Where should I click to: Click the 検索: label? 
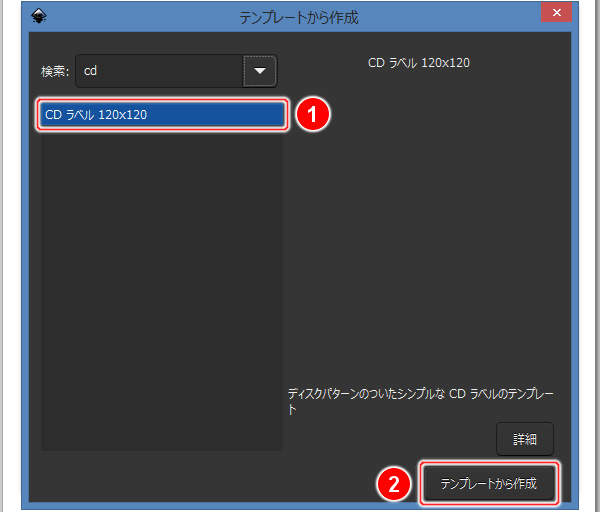click(55, 71)
